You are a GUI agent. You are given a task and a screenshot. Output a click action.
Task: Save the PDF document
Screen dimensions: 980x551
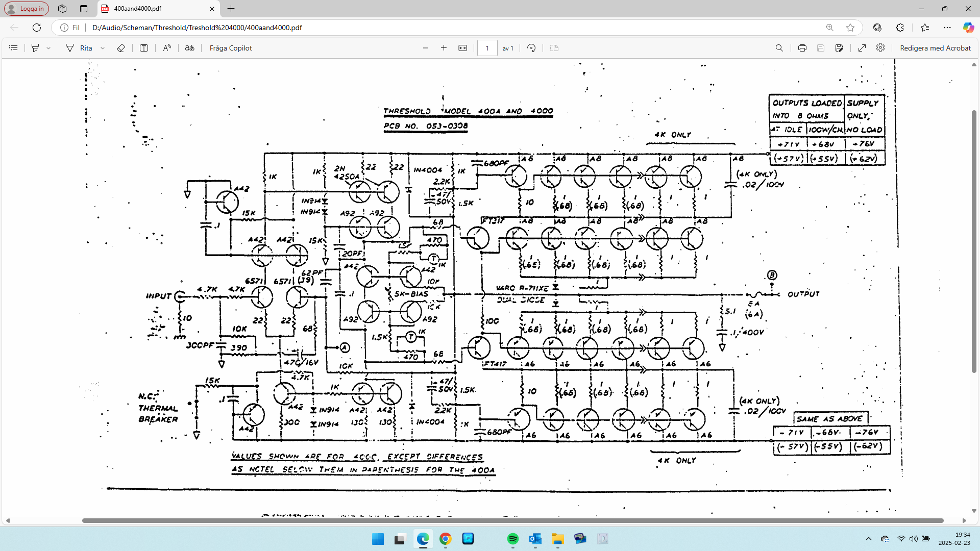(x=821, y=48)
